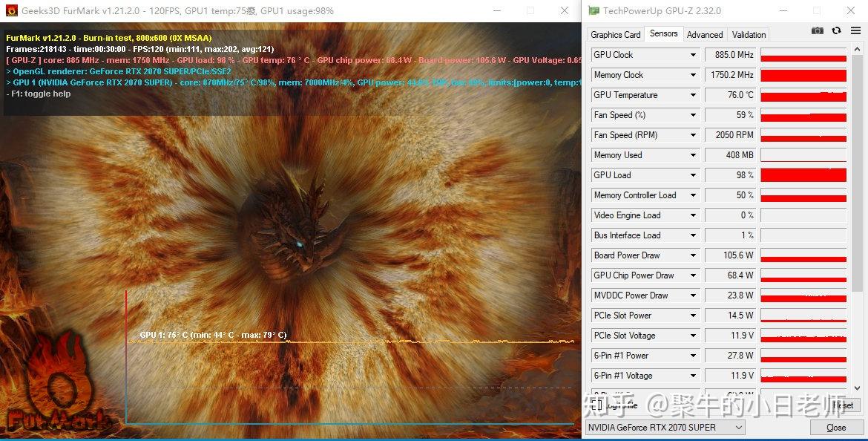Click the 408 MB Memory Used value
The image size is (868, 441).
(730, 155)
